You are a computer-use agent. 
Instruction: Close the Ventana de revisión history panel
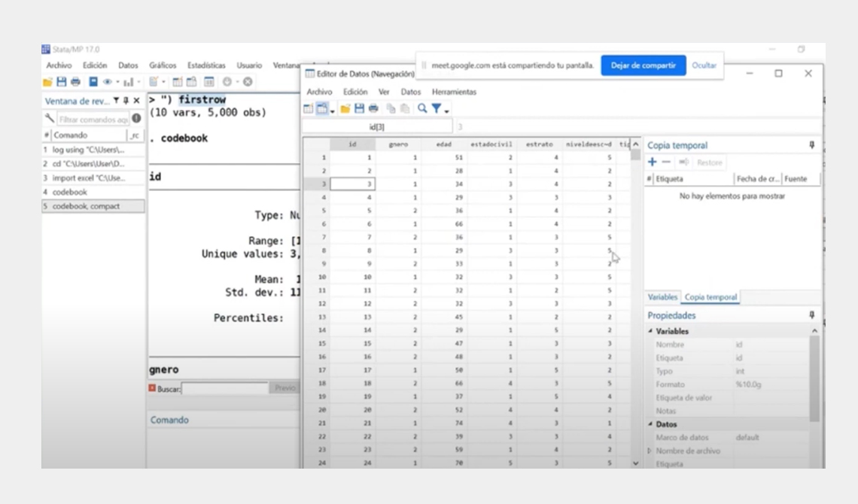click(136, 101)
